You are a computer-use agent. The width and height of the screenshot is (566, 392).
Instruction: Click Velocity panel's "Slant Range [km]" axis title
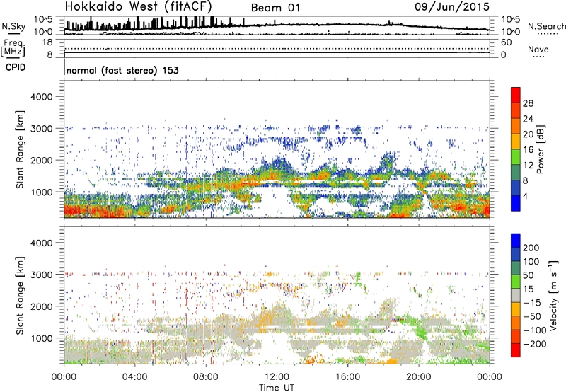(20, 295)
